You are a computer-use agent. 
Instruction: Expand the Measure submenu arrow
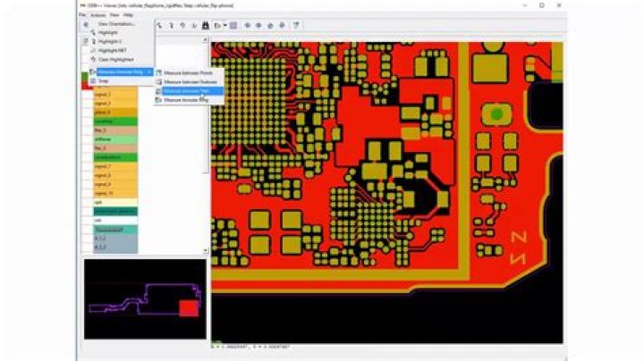148,71
